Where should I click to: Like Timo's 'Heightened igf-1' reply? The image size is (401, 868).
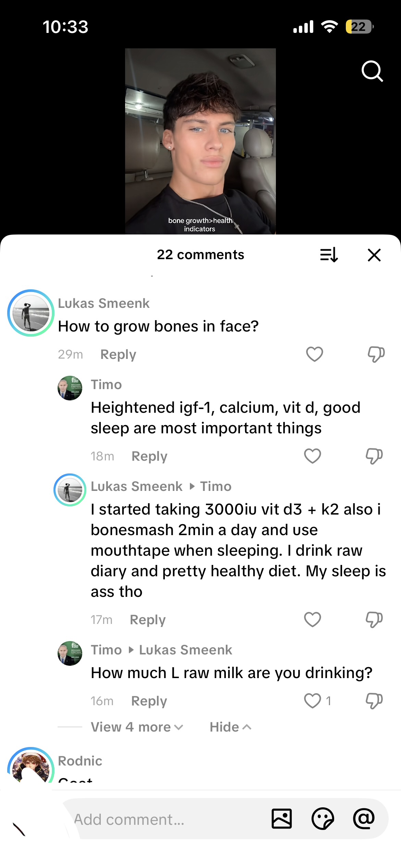click(313, 456)
